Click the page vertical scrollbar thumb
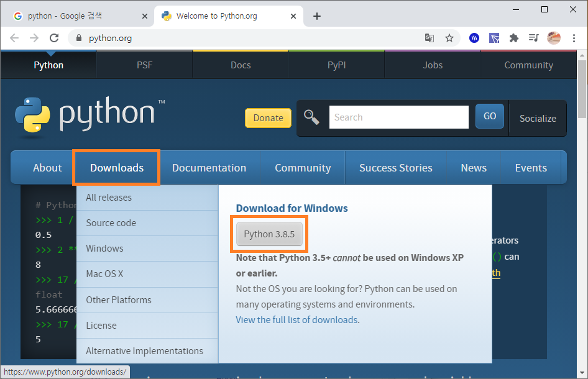 pos(582,89)
